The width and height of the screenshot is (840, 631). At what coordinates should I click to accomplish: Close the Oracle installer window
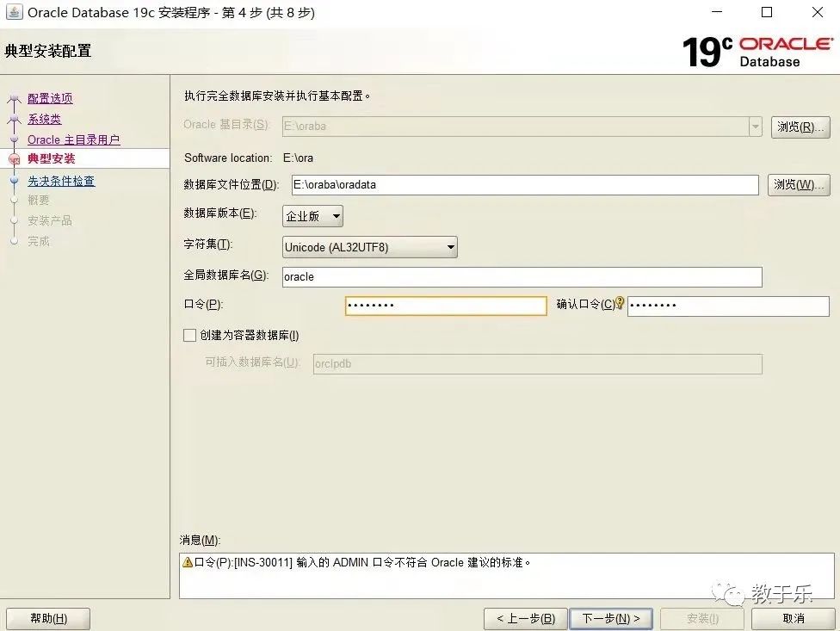(x=817, y=12)
